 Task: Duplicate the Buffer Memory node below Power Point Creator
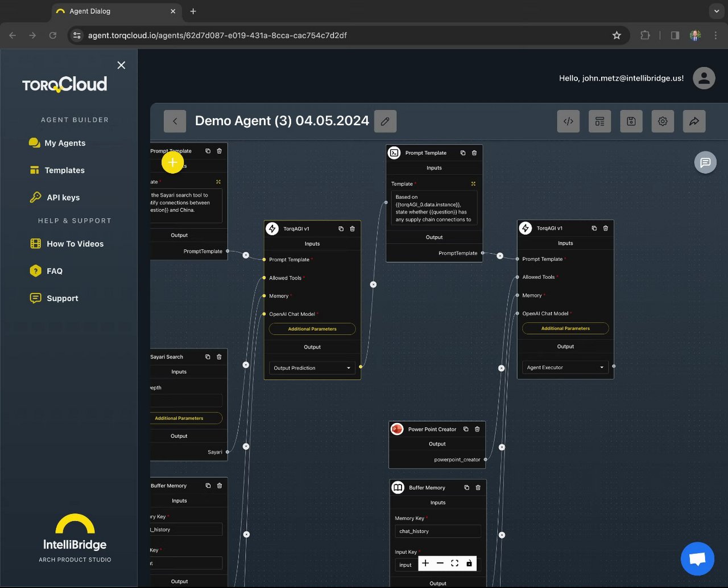pyautogui.click(x=467, y=488)
